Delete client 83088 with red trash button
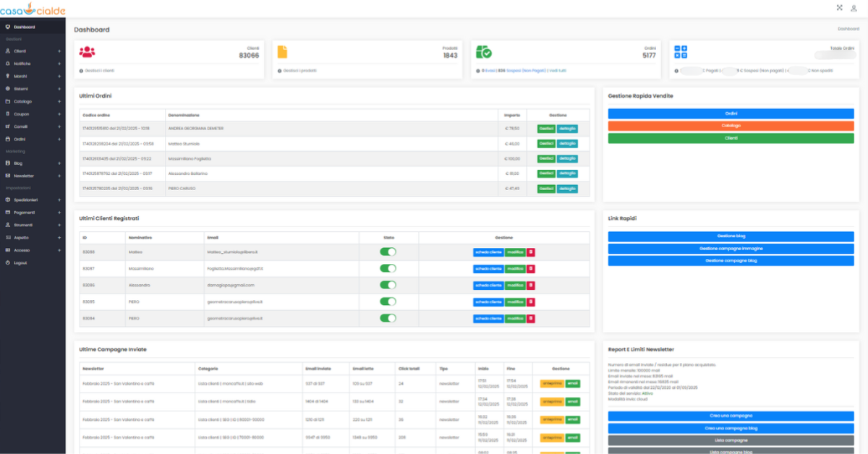Image resolution: width=868 pixels, height=454 pixels. [x=531, y=252]
